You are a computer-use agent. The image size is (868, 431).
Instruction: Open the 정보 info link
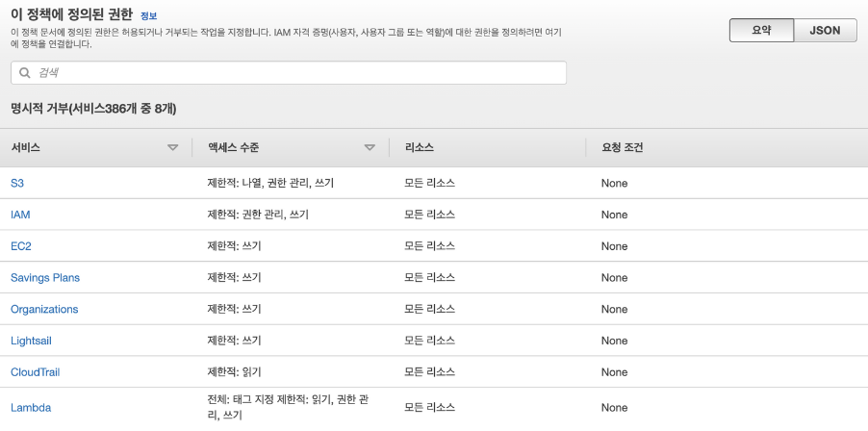[x=148, y=16]
